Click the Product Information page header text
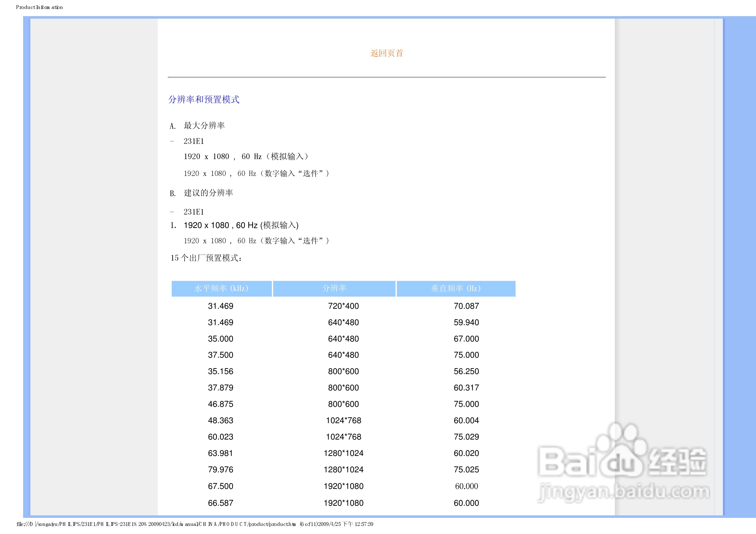The height and width of the screenshot is (534, 756). (x=39, y=7)
